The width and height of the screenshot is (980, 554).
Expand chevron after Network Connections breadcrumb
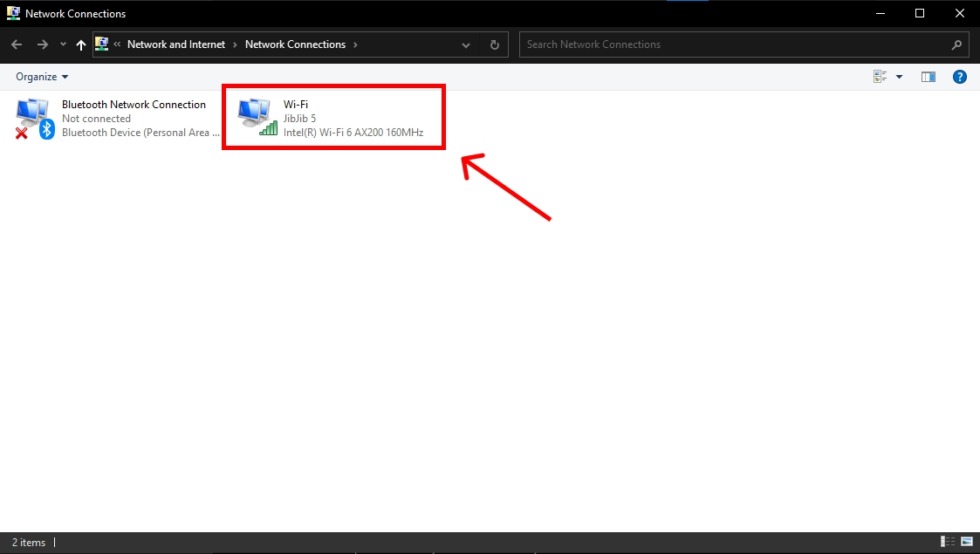(356, 44)
